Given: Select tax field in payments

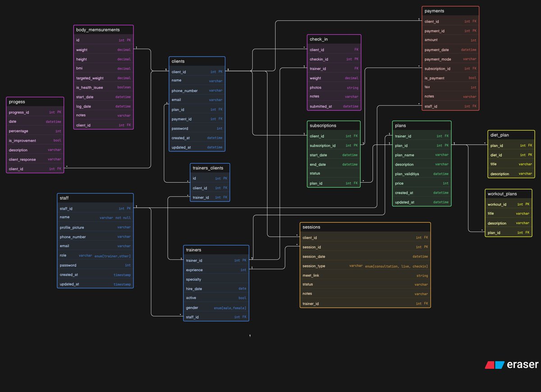Looking at the screenshot, I should click(x=450, y=87).
